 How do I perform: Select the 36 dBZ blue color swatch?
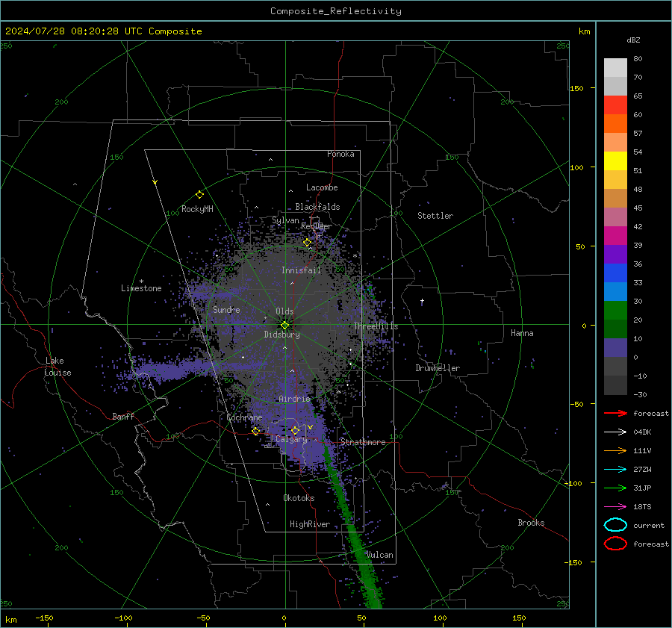pos(615,273)
